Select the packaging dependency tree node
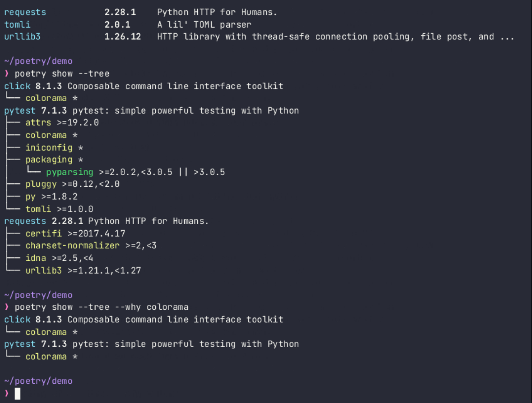532x403 pixels. pyautogui.click(x=49, y=160)
